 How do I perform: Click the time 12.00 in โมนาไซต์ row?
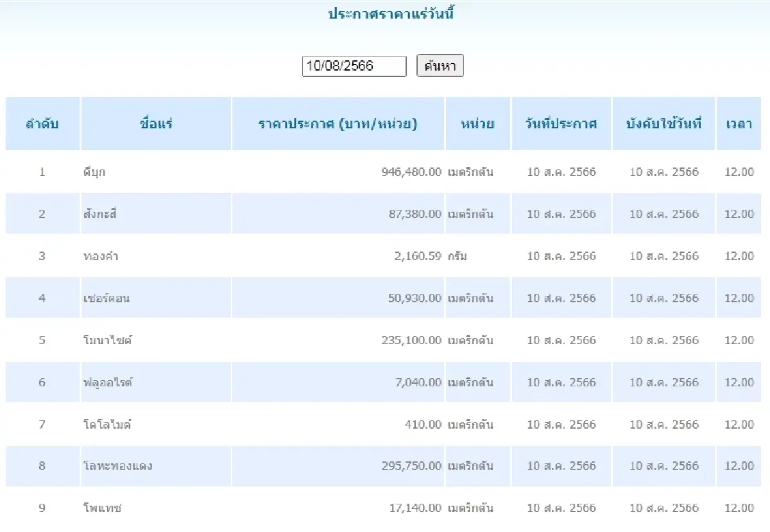click(x=739, y=340)
